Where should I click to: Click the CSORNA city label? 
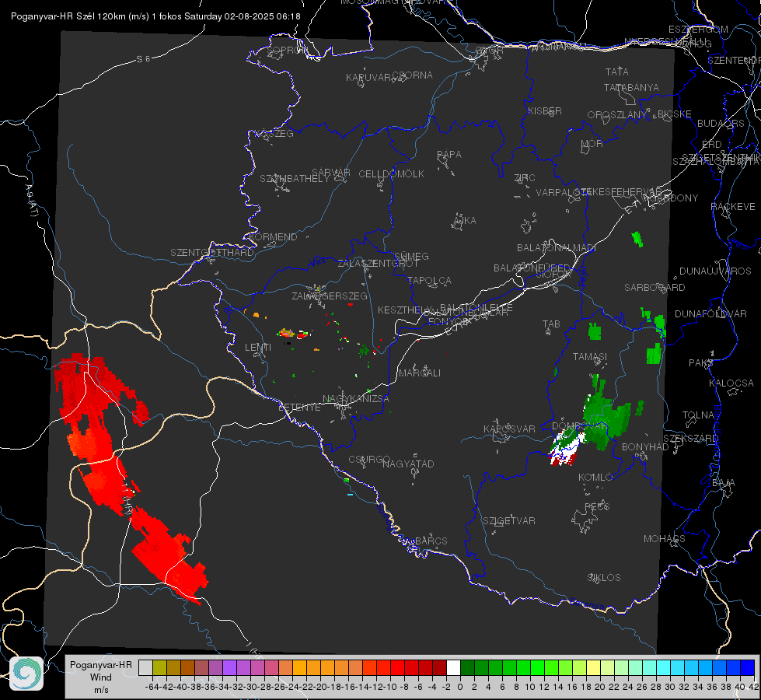413,75
